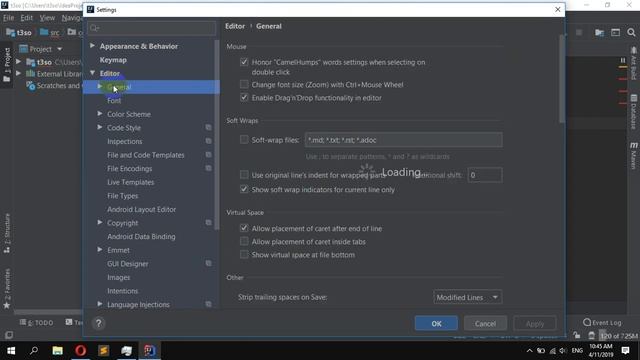The image size is (640, 360).
Task: Open the File menu
Action: point(9,18)
